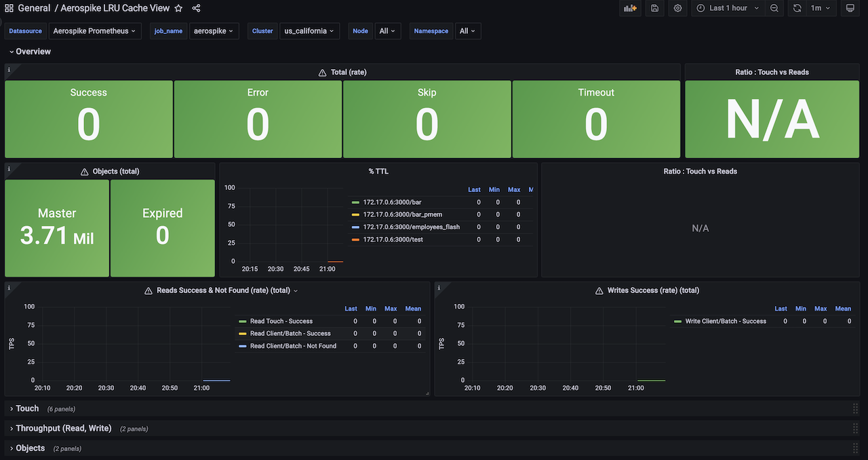Expand the Objects row
The height and width of the screenshot is (460, 868).
(27, 448)
